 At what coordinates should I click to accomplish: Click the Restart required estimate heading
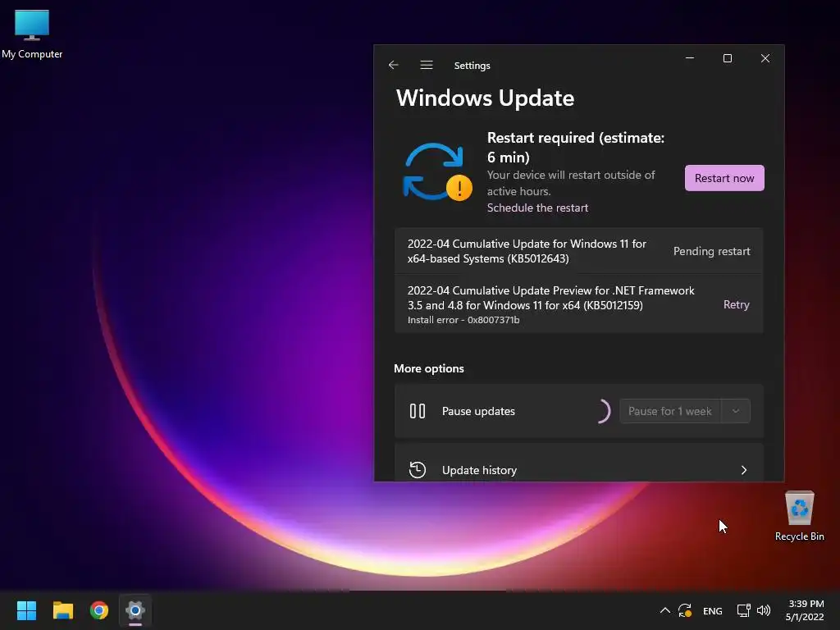pyautogui.click(x=575, y=148)
